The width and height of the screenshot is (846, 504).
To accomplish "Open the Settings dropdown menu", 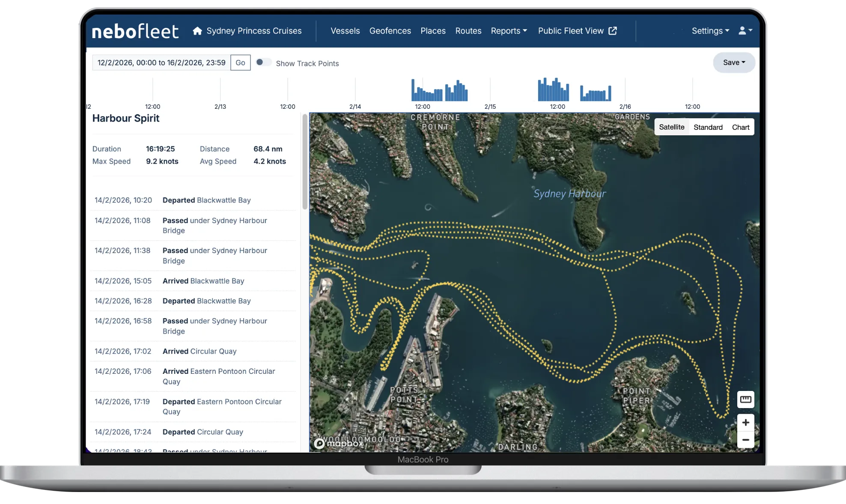I will pyautogui.click(x=710, y=31).
